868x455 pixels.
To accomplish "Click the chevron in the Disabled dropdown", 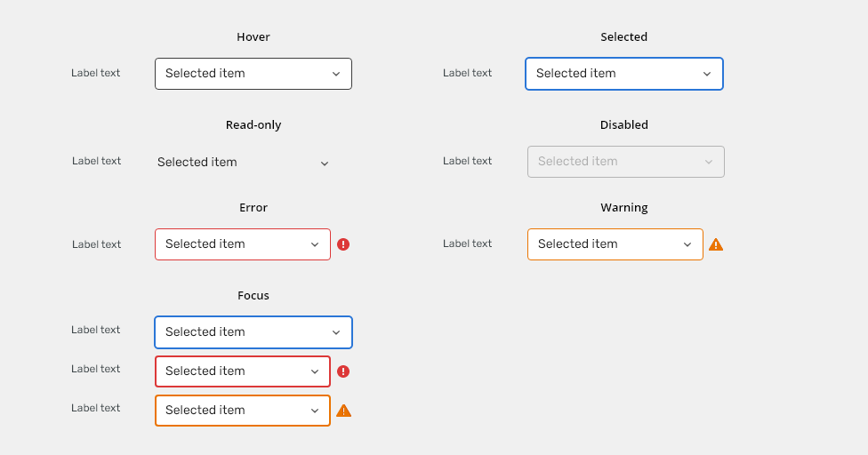I will [709, 162].
